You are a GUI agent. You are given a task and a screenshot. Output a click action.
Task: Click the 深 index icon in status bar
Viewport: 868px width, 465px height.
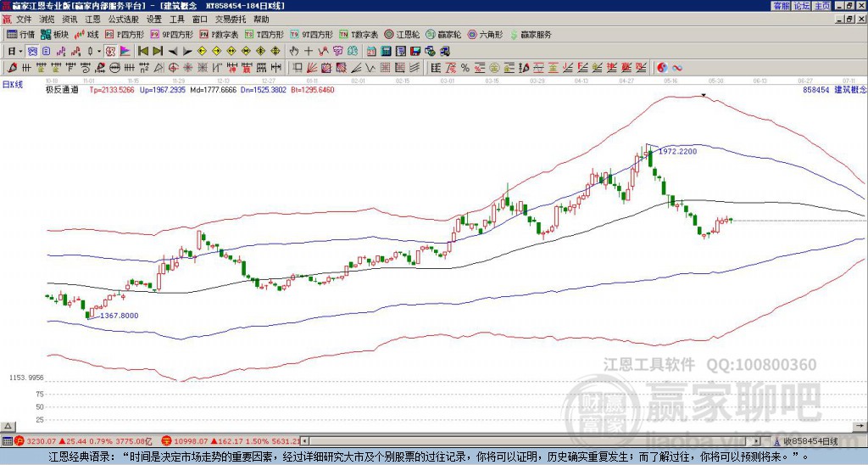click(165, 441)
